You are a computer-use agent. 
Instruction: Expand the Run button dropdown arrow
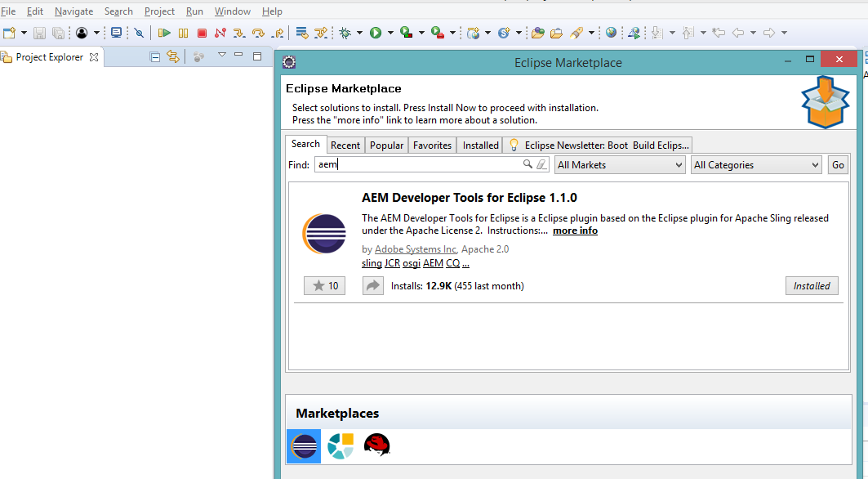390,32
